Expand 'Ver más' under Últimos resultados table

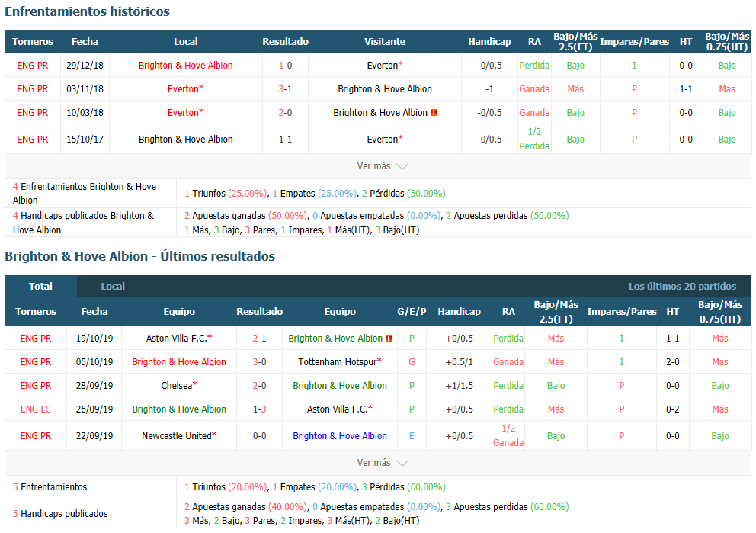383,463
